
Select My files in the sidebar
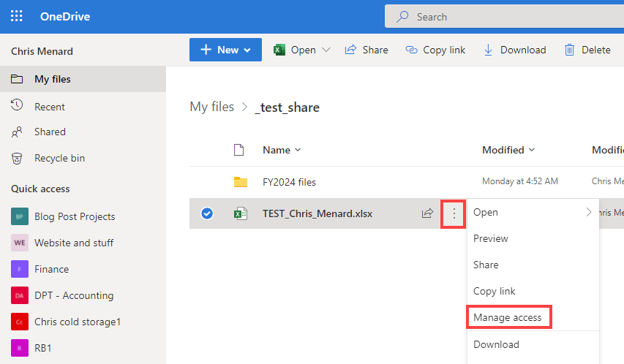tap(83, 79)
